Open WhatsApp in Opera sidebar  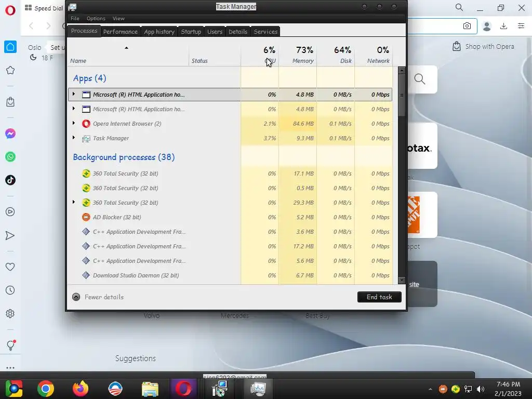[x=10, y=157]
